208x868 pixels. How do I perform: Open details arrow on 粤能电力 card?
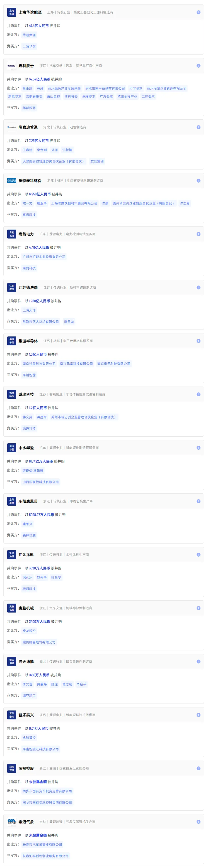click(199, 234)
